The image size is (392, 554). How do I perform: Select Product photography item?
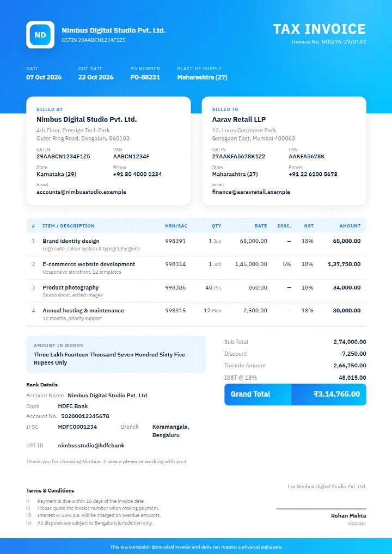click(71, 287)
